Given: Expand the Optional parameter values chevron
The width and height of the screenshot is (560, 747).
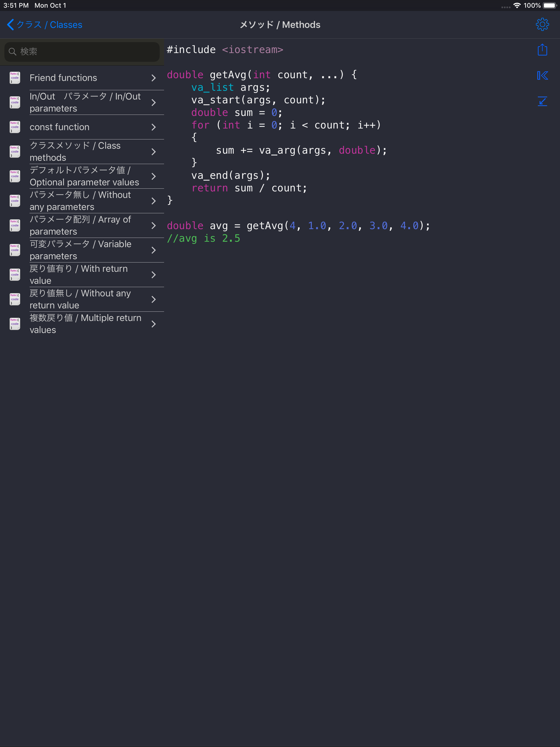Looking at the screenshot, I should 154,176.
